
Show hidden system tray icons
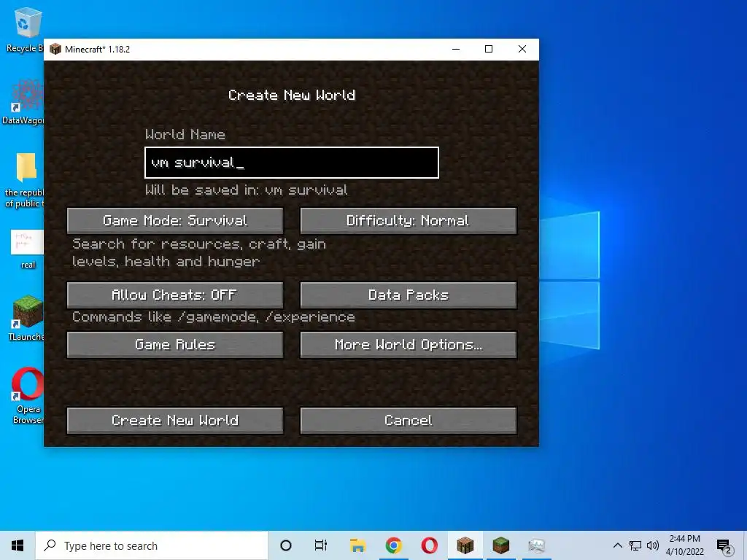(617, 545)
